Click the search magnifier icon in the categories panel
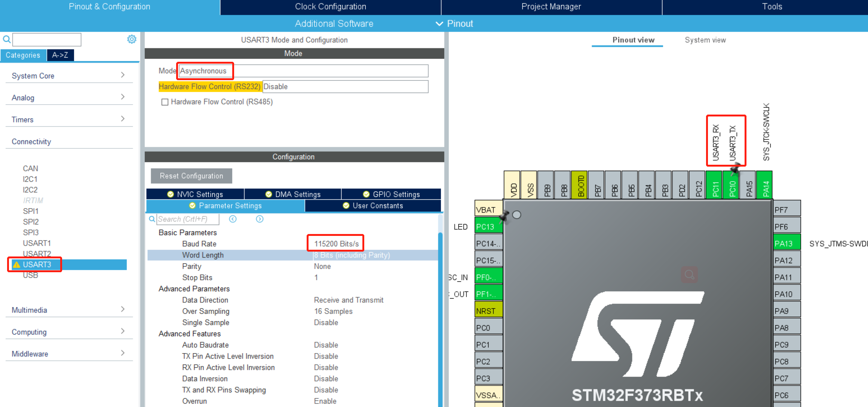Screen dimensions: 868x407 point(7,39)
